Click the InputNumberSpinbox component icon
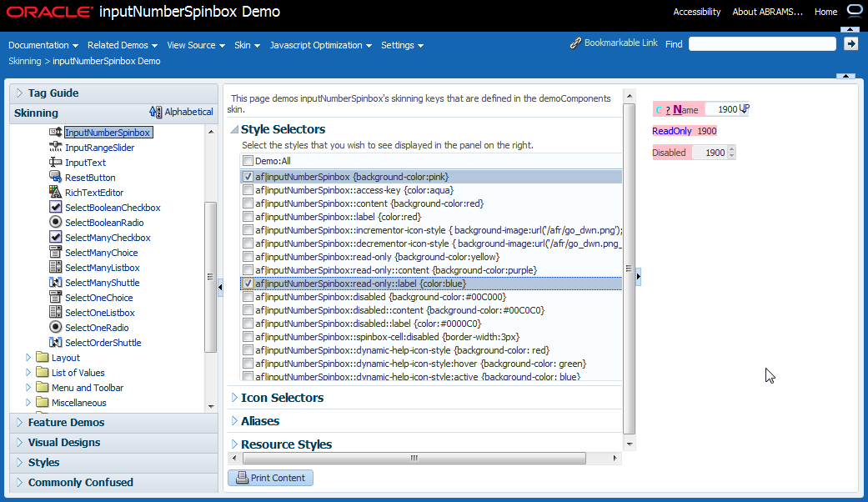 pyautogui.click(x=55, y=133)
